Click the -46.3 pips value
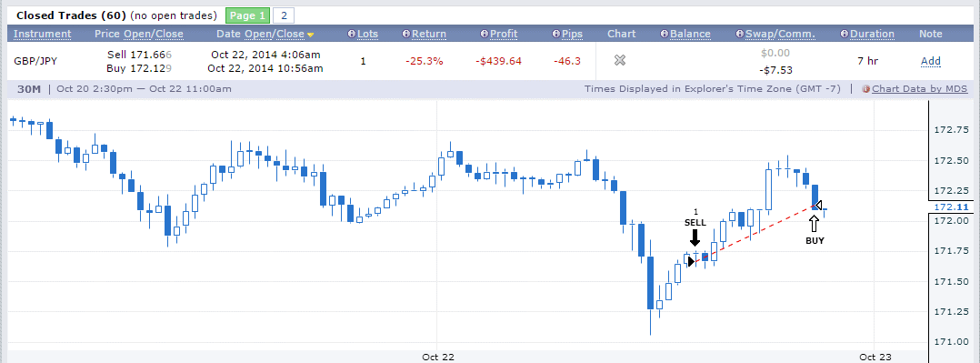The height and width of the screenshot is (363, 980). [x=567, y=61]
